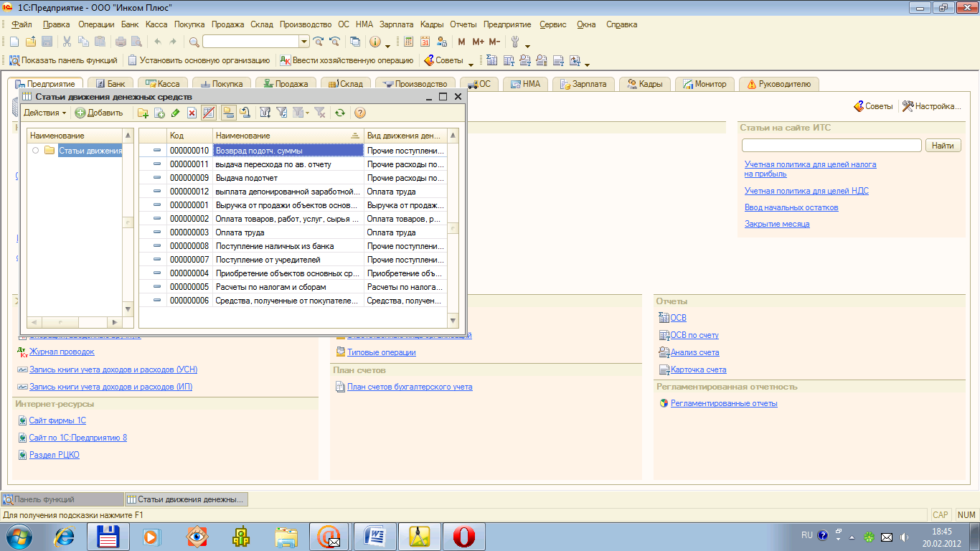Click the disable filter icon with X

tap(320, 113)
